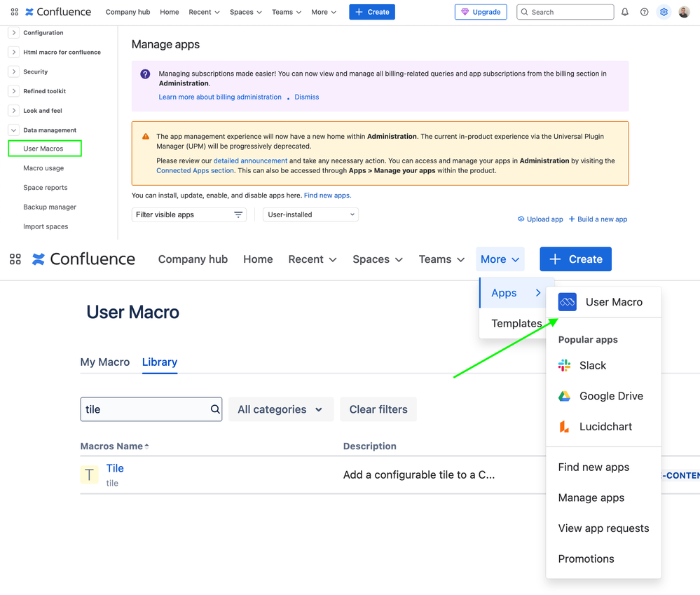Open User Macro app from Apps menu

(603, 302)
